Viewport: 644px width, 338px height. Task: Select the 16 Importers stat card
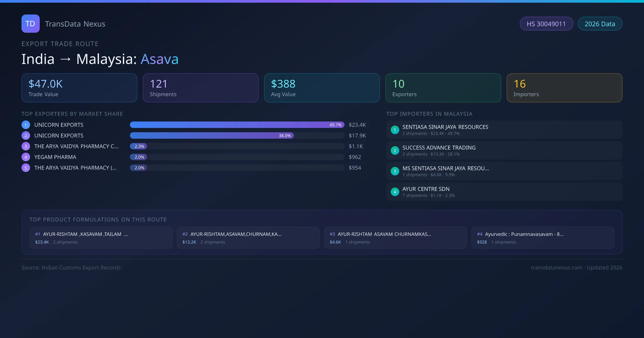(564, 88)
